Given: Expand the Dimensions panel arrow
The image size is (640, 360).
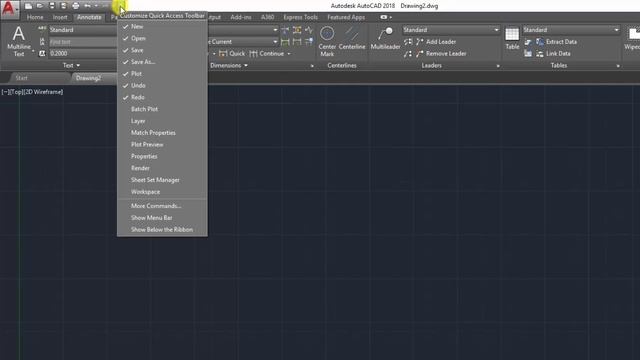Looking at the screenshot, I should tap(246, 65).
